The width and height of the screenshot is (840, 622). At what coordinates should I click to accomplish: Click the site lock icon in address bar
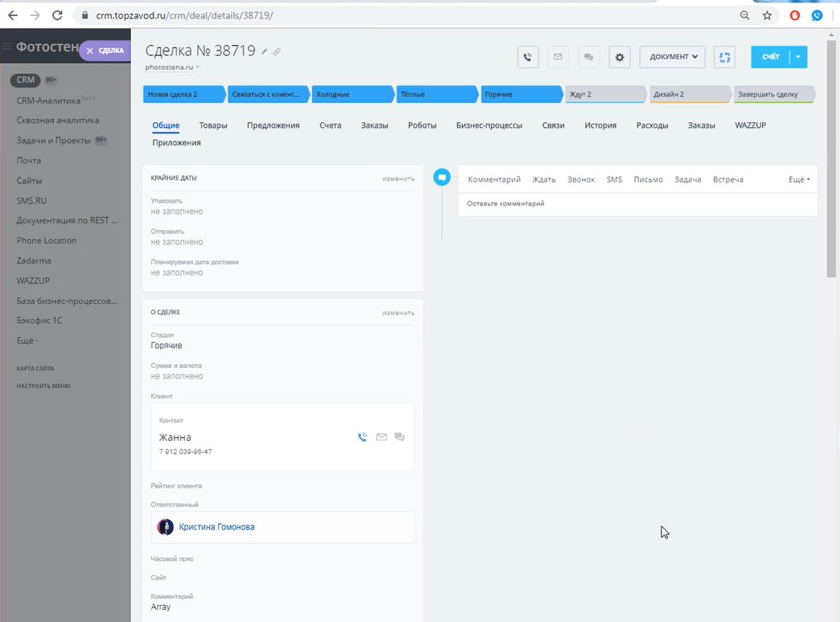click(84, 15)
